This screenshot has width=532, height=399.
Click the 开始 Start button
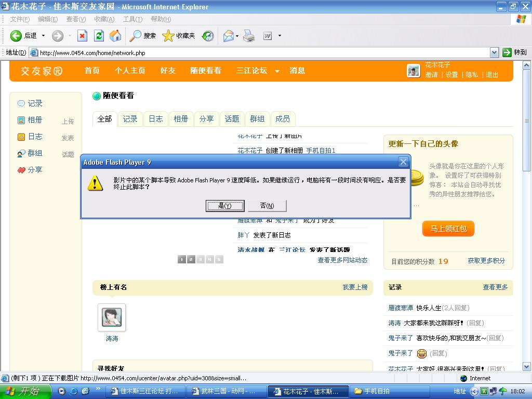click(x=26, y=391)
